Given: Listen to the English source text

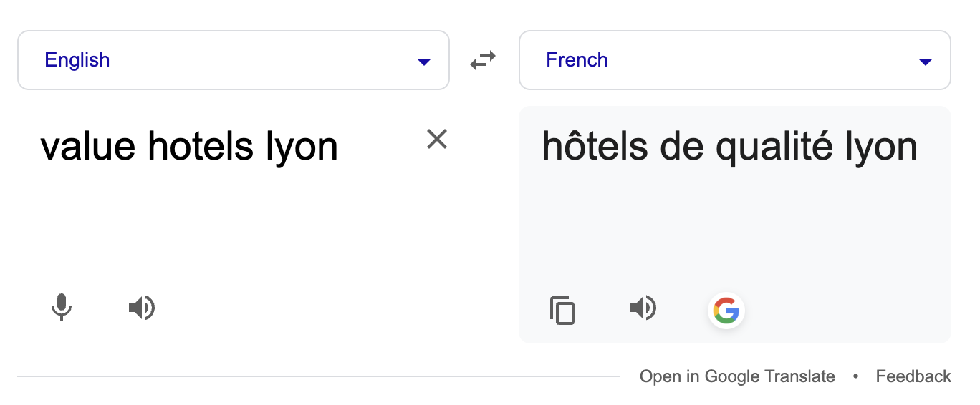Looking at the screenshot, I should pyautogui.click(x=142, y=308).
